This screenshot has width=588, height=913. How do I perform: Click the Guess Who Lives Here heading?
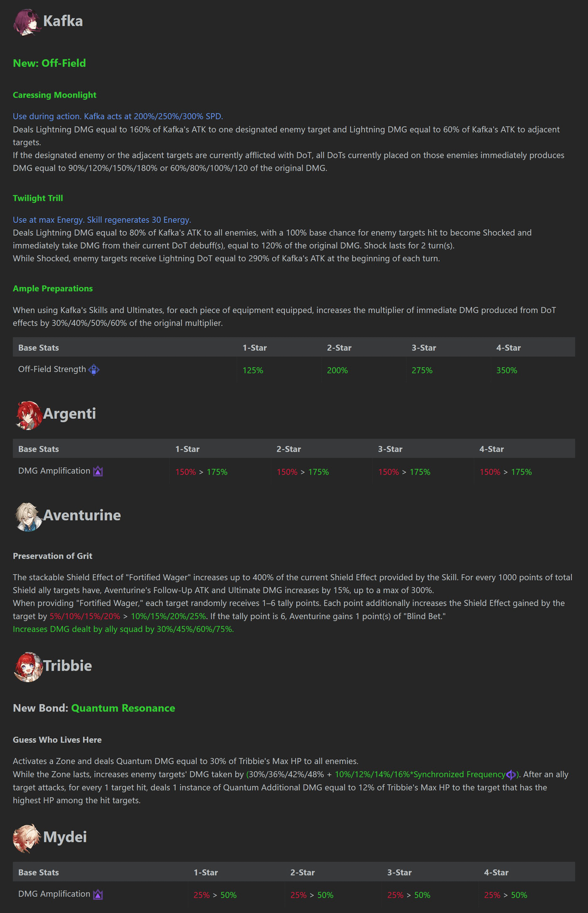[57, 740]
